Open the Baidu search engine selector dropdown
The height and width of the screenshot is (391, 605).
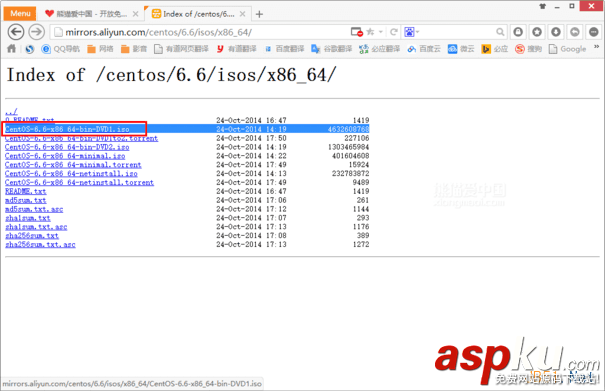pyautogui.click(x=412, y=32)
